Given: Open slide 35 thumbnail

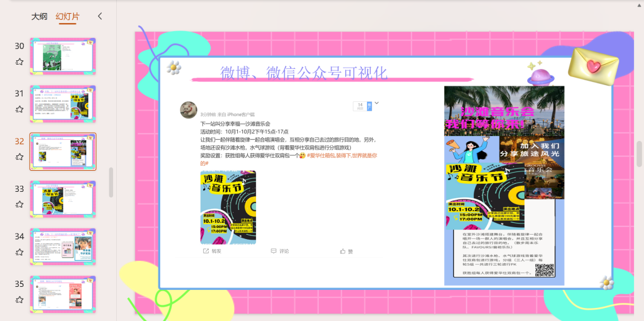Looking at the screenshot, I should pyautogui.click(x=63, y=294).
